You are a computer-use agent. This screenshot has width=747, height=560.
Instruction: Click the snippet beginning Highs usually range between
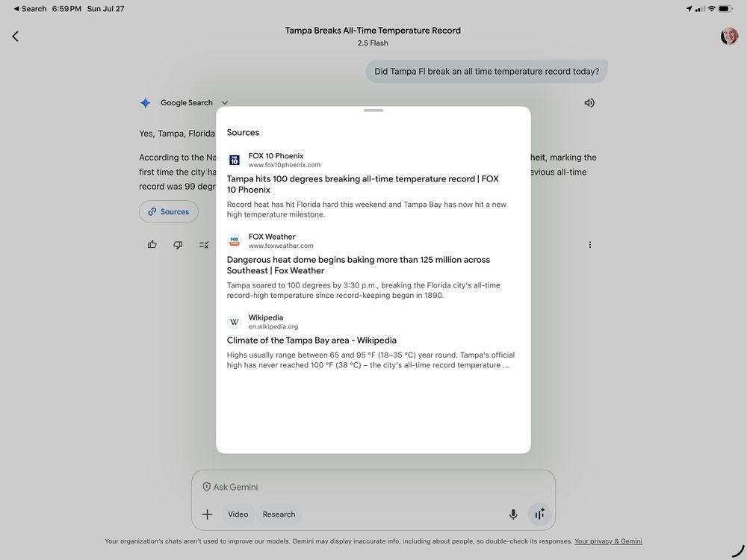[371, 360]
